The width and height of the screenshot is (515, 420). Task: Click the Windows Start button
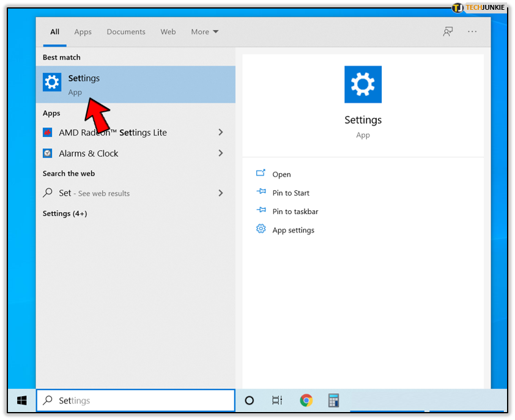pyautogui.click(x=21, y=400)
